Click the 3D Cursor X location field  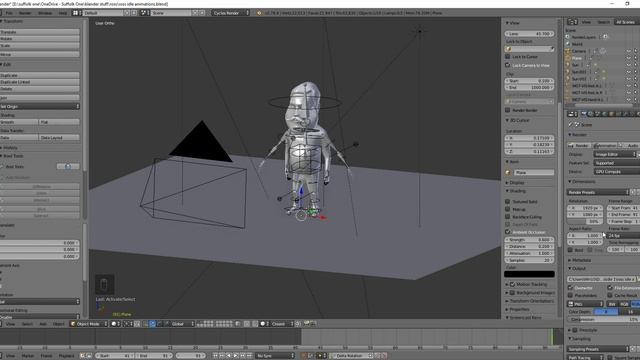tap(529, 138)
